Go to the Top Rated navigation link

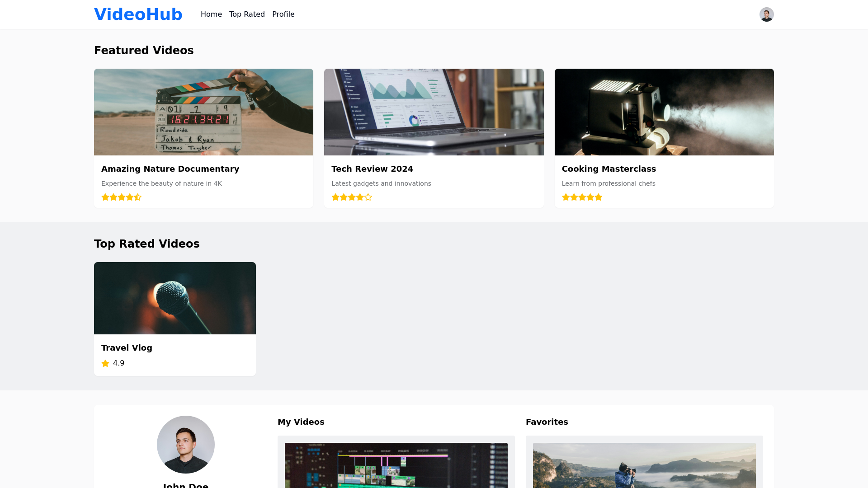247,14
